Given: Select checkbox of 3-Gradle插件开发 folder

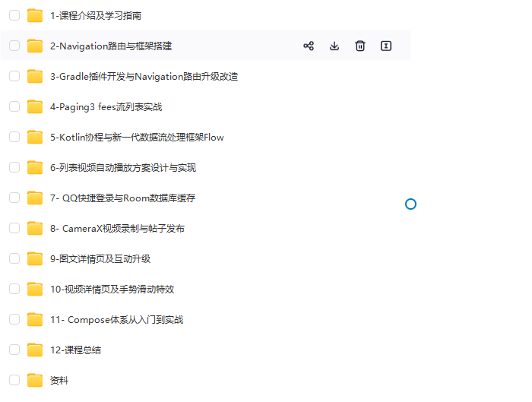Looking at the screenshot, I should (x=14, y=76).
